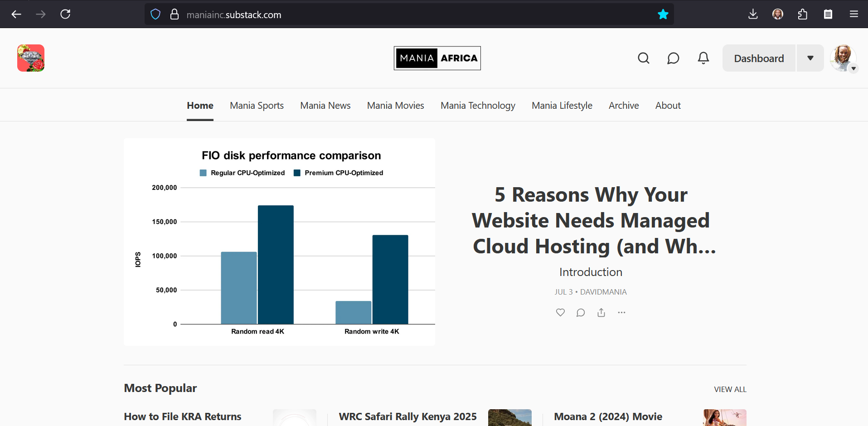Viewport: 868px width, 426px height.
Task: Go back using the browser back arrow
Action: [16, 15]
